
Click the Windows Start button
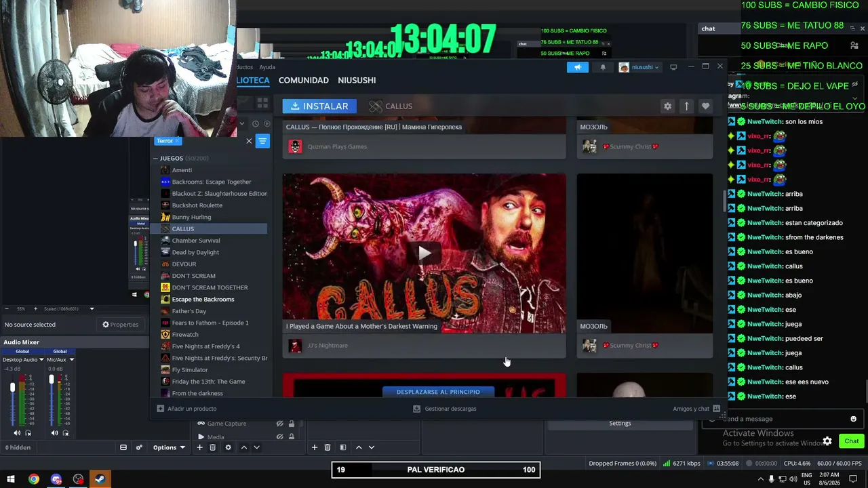tap(11, 479)
